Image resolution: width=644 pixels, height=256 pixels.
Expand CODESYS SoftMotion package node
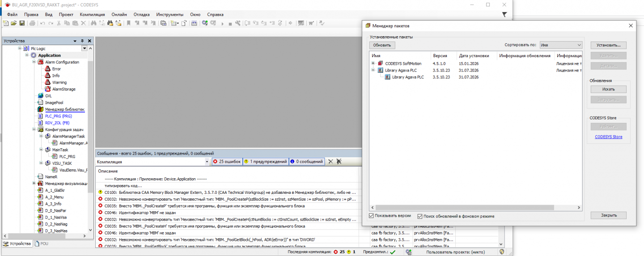click(x=373, y=63)
